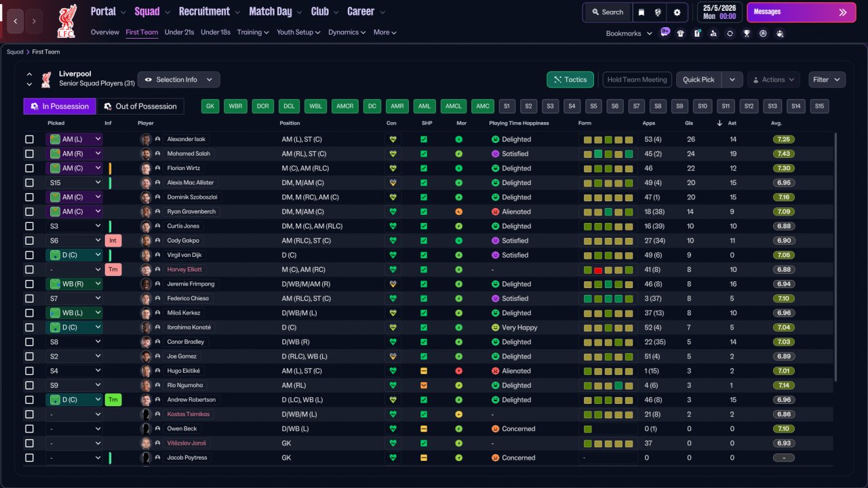Click the Int status badge for Cody Gakpo

(x=113, y=241)
